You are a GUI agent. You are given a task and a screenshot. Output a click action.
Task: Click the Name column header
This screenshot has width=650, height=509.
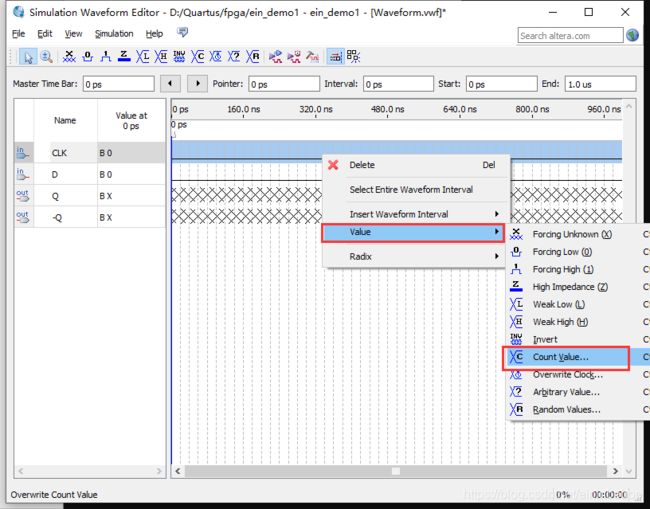click(x=65, y=121)
